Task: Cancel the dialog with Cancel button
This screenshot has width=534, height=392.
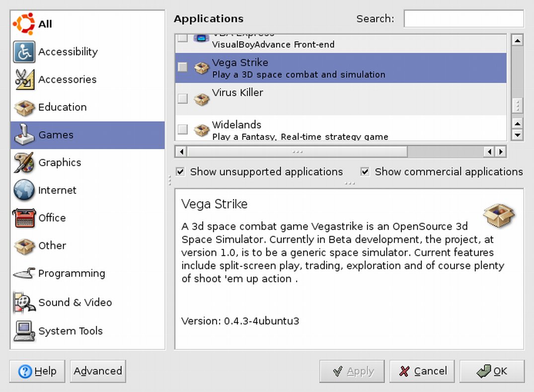Action: pyautogui.click(x=422, y=371)
